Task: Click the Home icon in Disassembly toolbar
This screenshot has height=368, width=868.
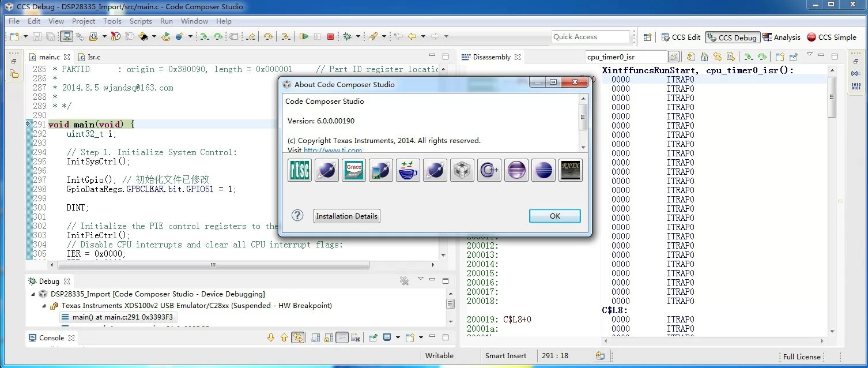Action: [x=704, y=57]
